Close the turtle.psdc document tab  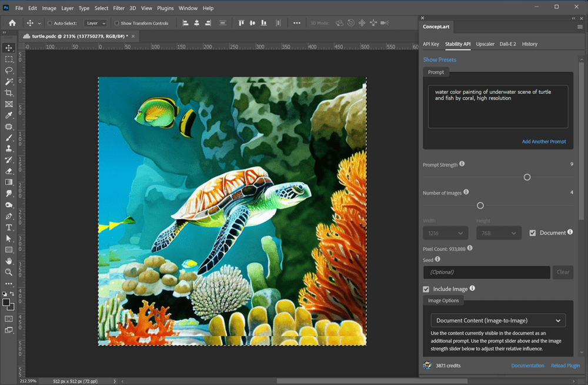point(133,36)
